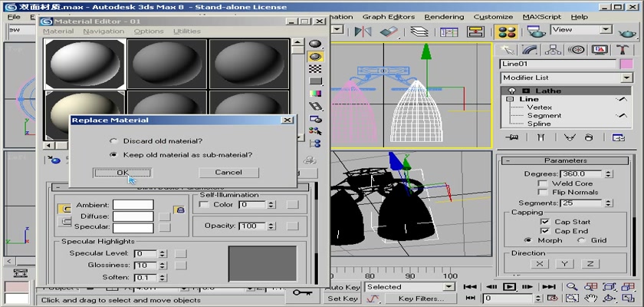Click the Zoom magnifier viewport tool
The height and width of the screenshot is (307, 644).
pyautogui.click(x=572, y=287)
